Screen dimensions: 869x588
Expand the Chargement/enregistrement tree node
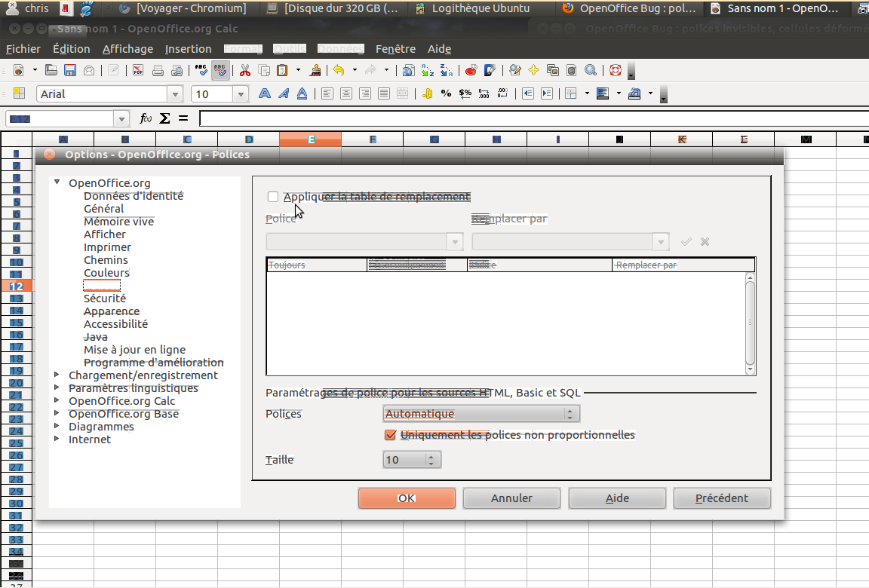click(x=57, y=375)
